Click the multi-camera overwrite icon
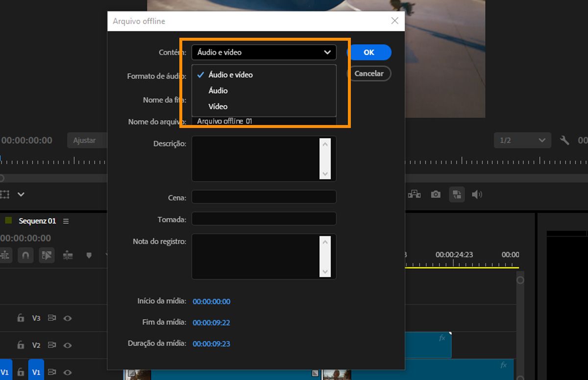Viewport: 588px width, 380px height. [x=415, y=195]
